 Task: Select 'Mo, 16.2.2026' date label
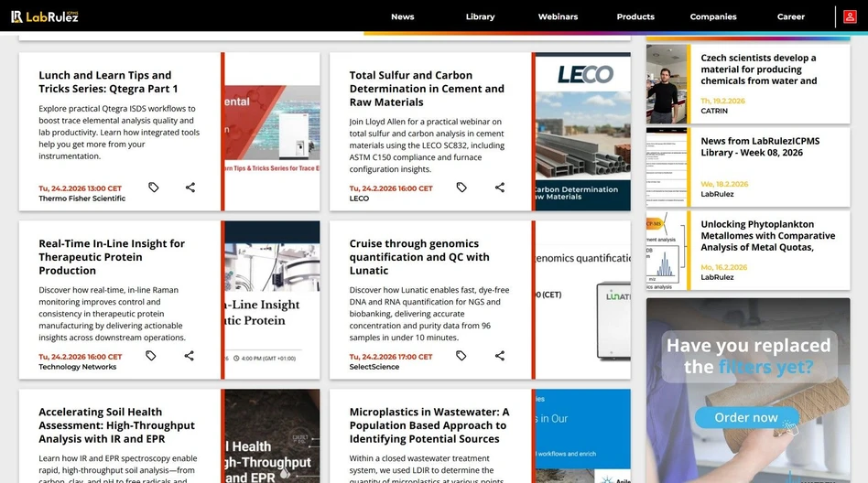[x=724, y=267]
